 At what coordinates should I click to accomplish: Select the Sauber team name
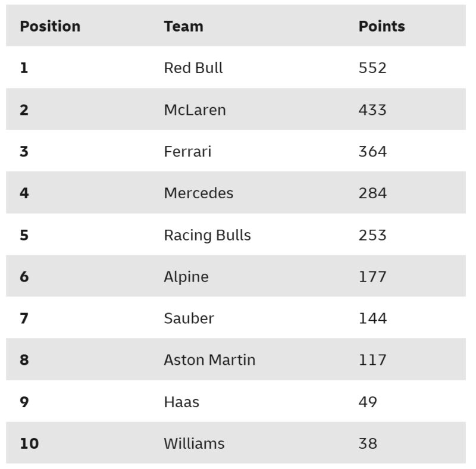(189, 318)
